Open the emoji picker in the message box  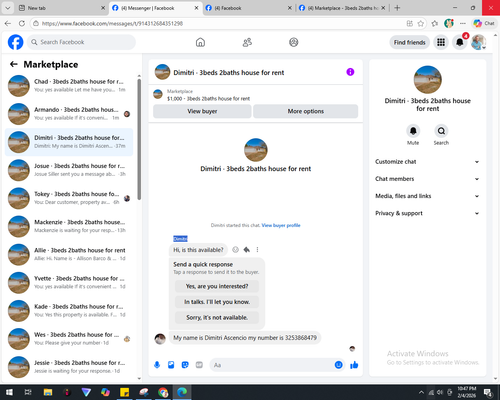(338, 365)
